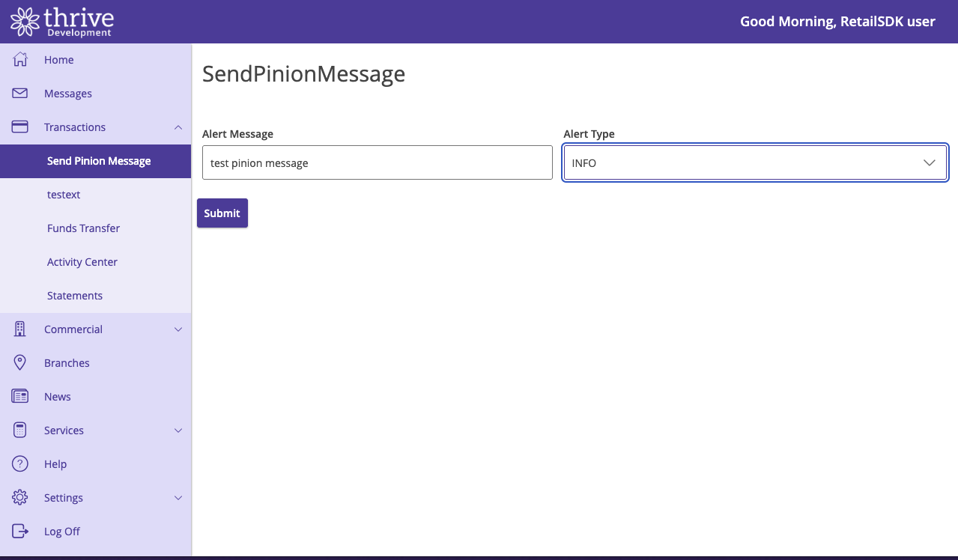Select Activity Center menu item
The width and height of the screenshot is (958, 560).
[x=82, y=262]
